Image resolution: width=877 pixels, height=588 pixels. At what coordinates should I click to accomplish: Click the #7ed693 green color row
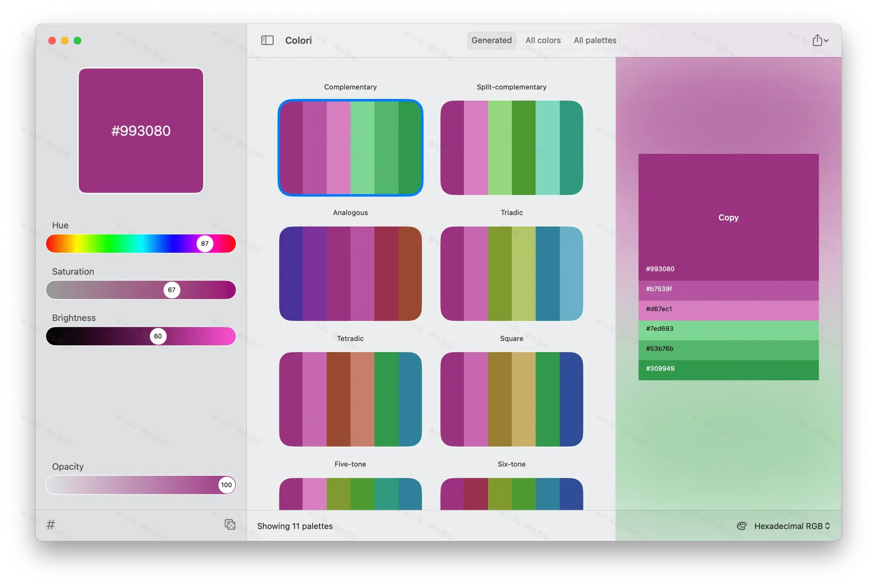click(728, 329)
